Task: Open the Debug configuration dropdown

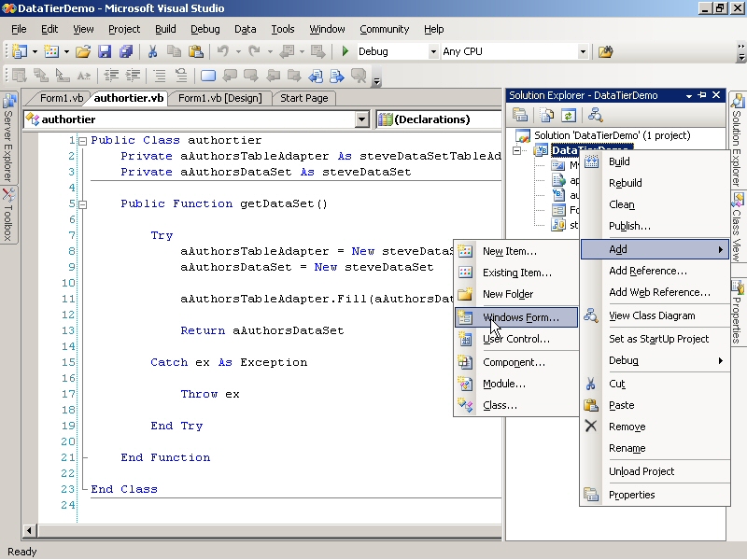Action: click(x=433, y=51)
